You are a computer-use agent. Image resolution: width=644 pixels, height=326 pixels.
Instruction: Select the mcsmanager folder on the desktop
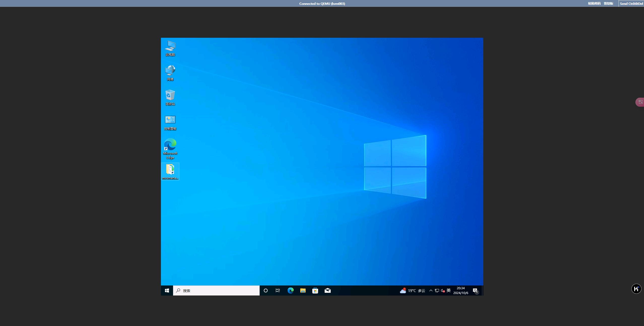pyautogui.click(x=170, y=171)
